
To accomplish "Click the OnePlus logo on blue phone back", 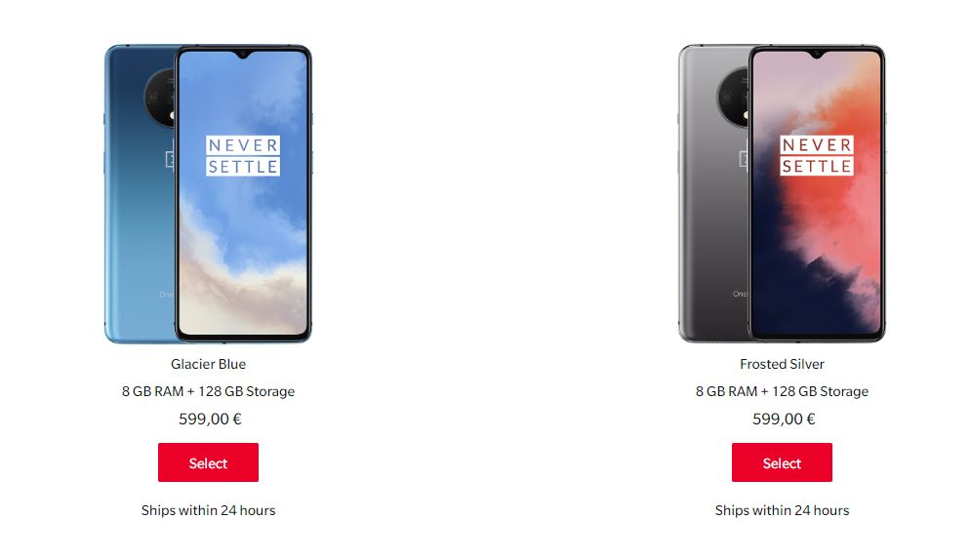I will pos(171,159).
